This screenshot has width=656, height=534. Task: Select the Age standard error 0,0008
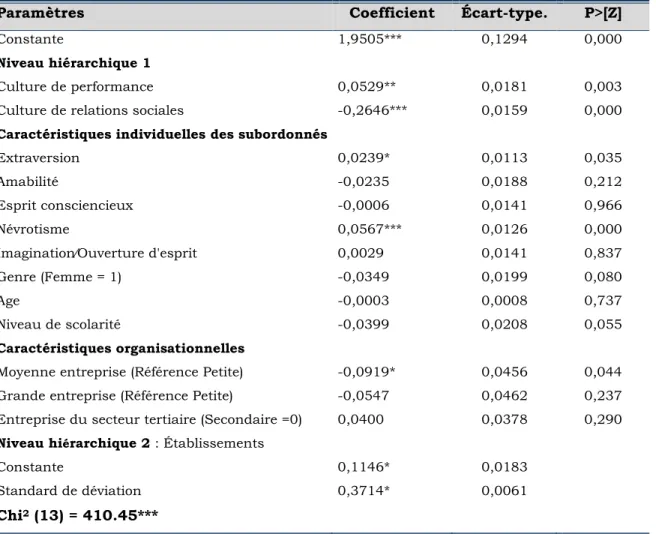tap(504, 300)
